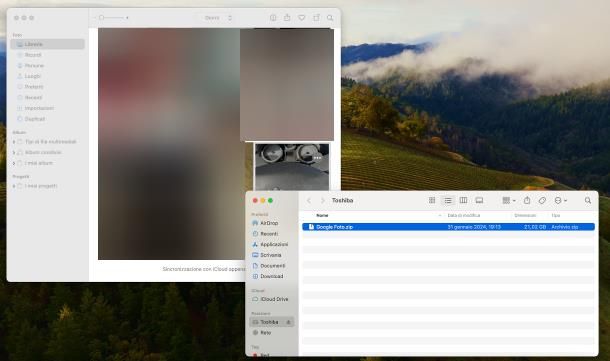Click the Google Foto.zip file icon
Image resolution: width=610 pixels, height=361 pixels.
point(311,227)
